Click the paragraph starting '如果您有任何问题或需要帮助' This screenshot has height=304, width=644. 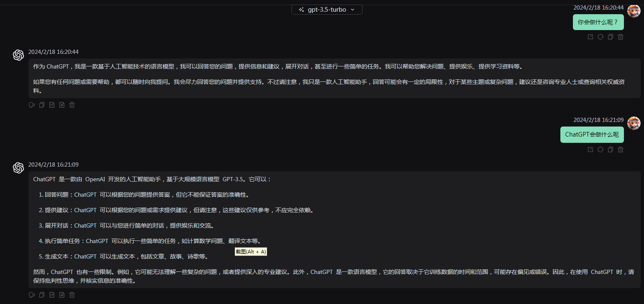329,86
